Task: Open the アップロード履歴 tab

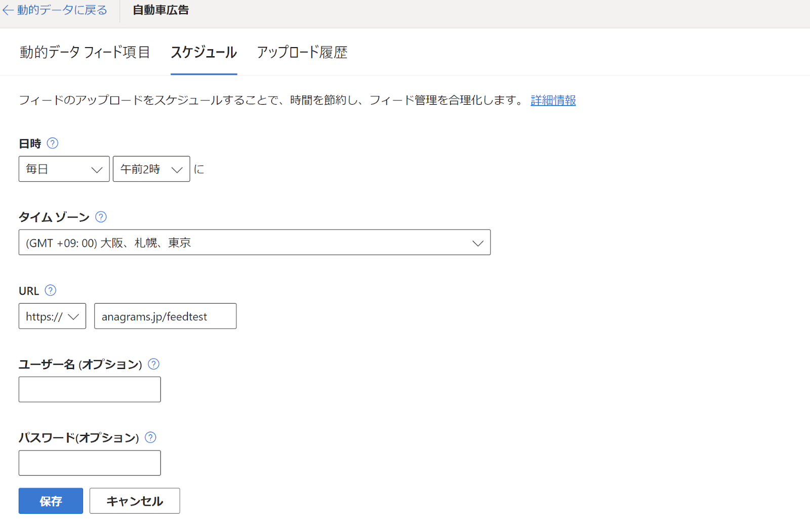Action: click(302, 52)
